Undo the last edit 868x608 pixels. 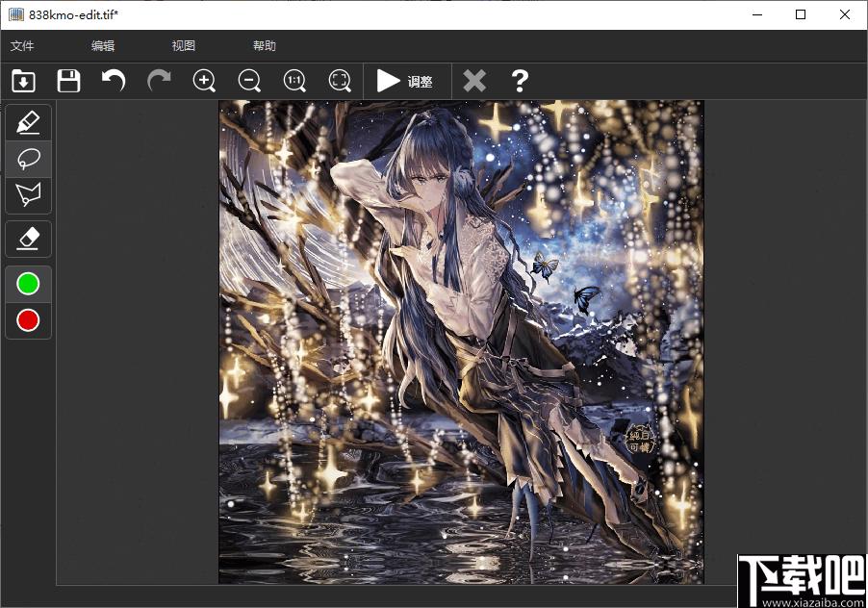[x=114, y=81]
